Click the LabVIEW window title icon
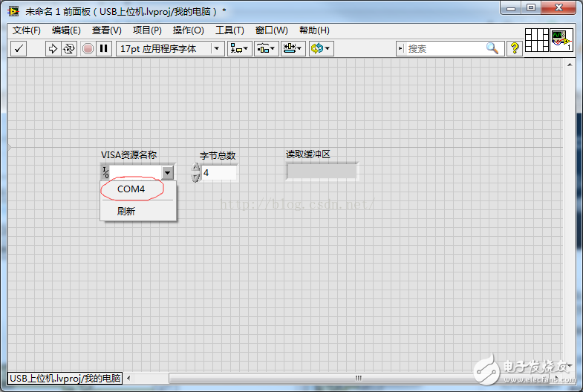Viewport: 583px width, 392px height. coord(13,12)
